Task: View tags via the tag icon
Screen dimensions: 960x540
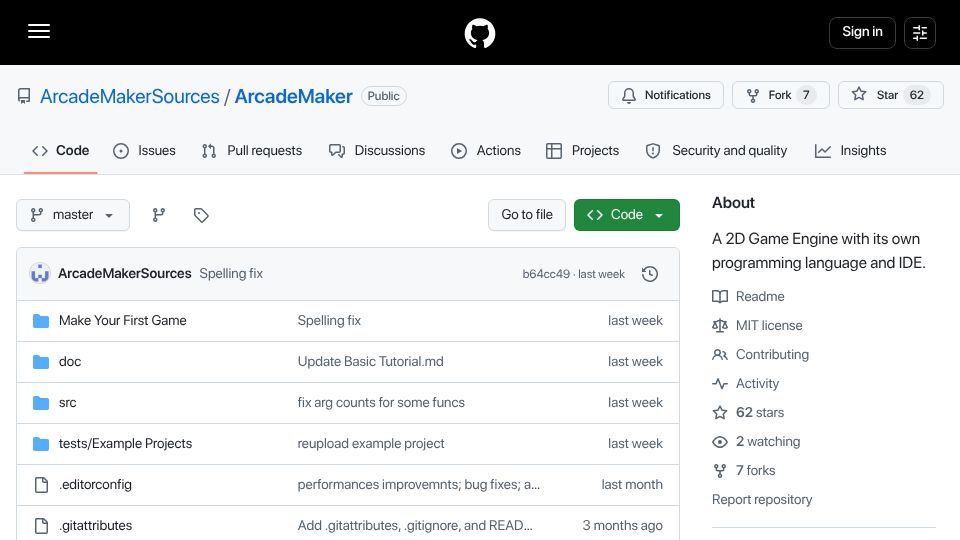Action: [x=201, y=215]
